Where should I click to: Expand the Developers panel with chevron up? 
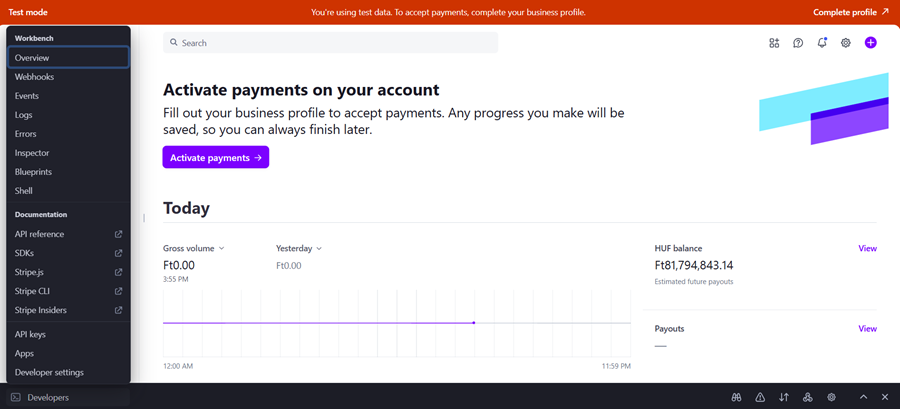tap(863, 397)
